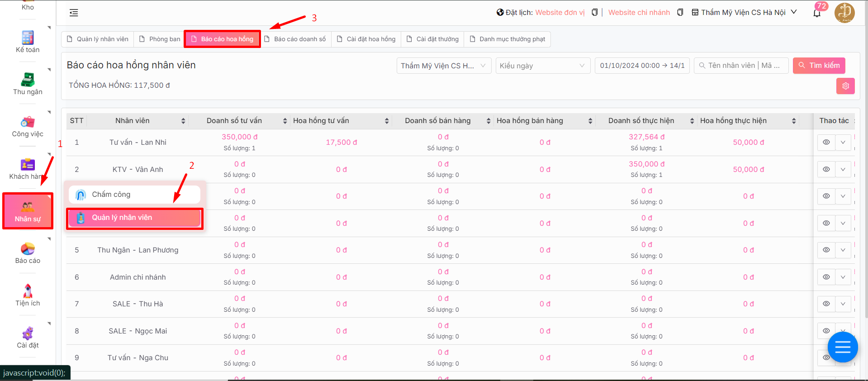Screen dimensions: 868x381
Task: View details for Tư vấn - Lan Nhi
Action: pyautogui.click(x=826, y=142)
